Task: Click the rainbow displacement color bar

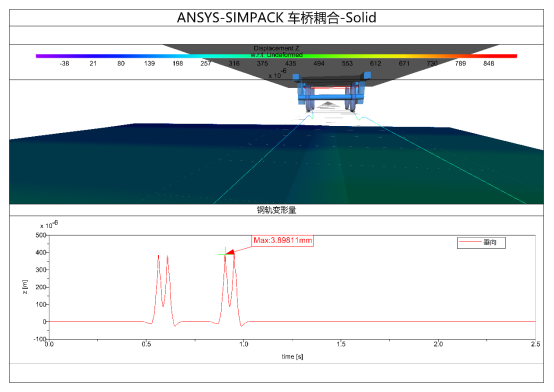Action: tap(276, 56)
